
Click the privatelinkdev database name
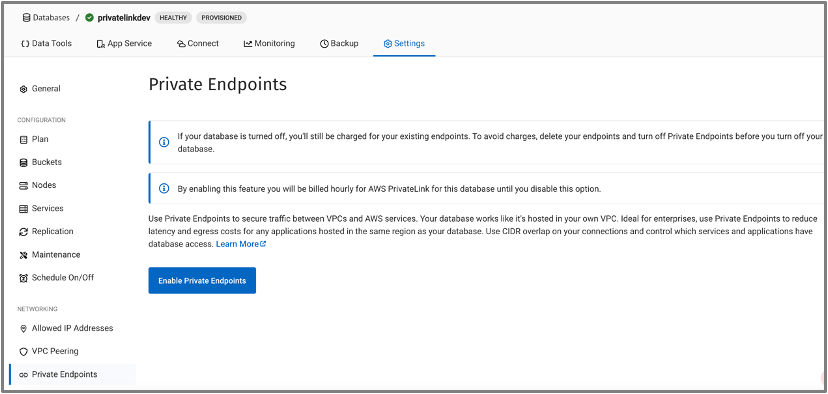(x=124, y=17)
